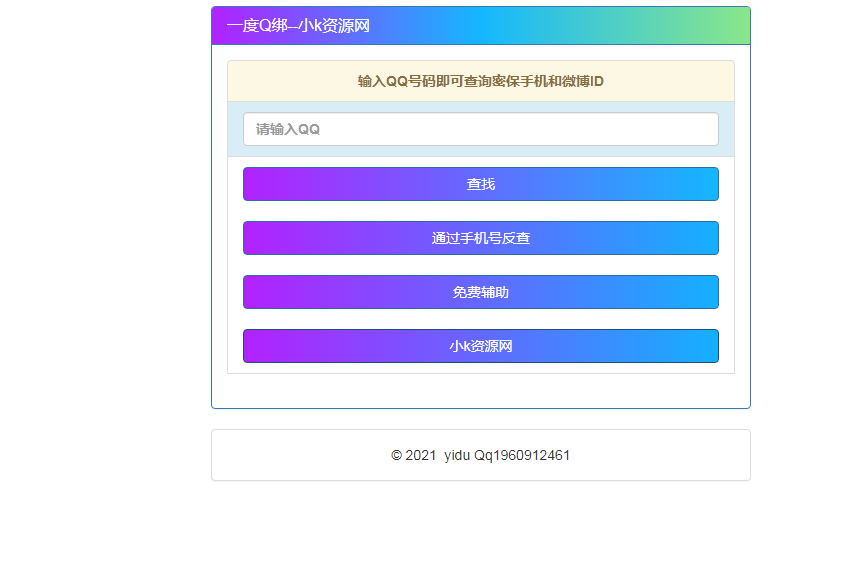Click the 免费辅助 button
Viewport: 857px width, 562px height.
tap(480, 292)
